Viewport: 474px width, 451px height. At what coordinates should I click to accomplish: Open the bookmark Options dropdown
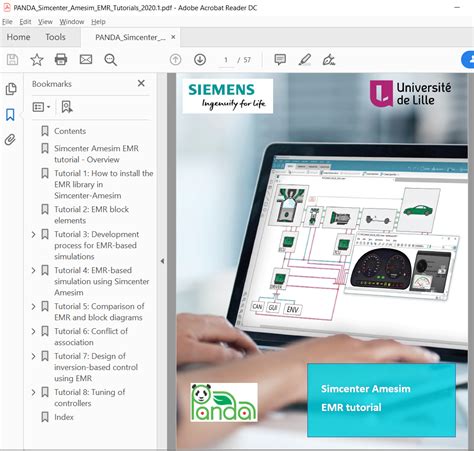41,107
